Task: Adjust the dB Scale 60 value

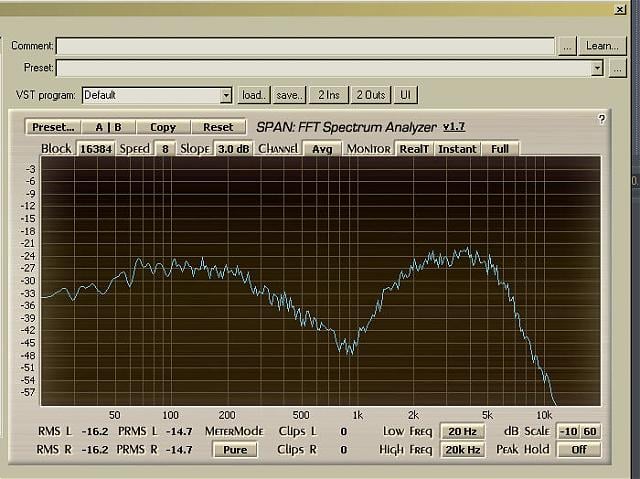Action: click(x=590, y=431)
